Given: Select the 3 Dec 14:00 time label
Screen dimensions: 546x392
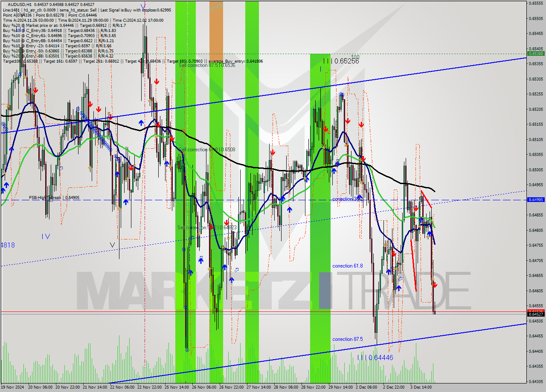Looking at the screenshot, I should click(x=422, y=387).
